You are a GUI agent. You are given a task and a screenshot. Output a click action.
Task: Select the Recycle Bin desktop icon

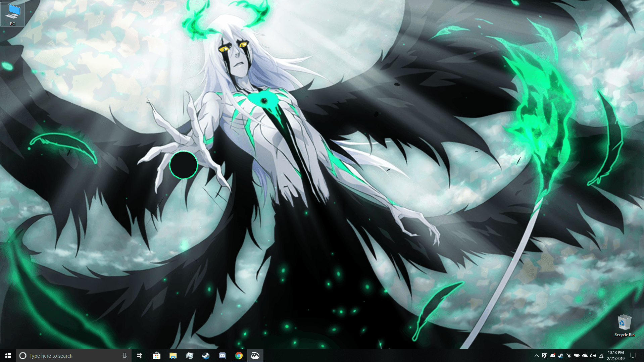point(624,325)
